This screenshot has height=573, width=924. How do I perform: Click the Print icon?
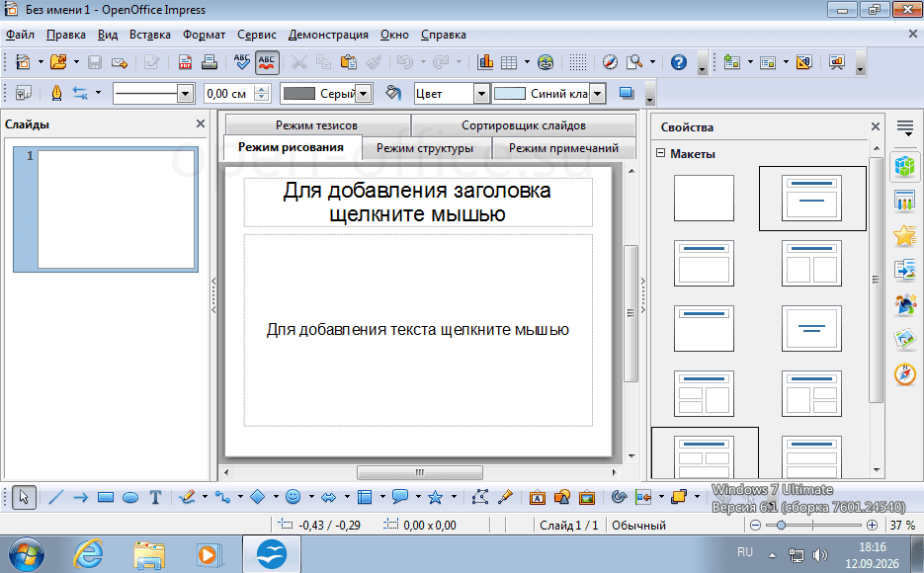pos(210,62)
